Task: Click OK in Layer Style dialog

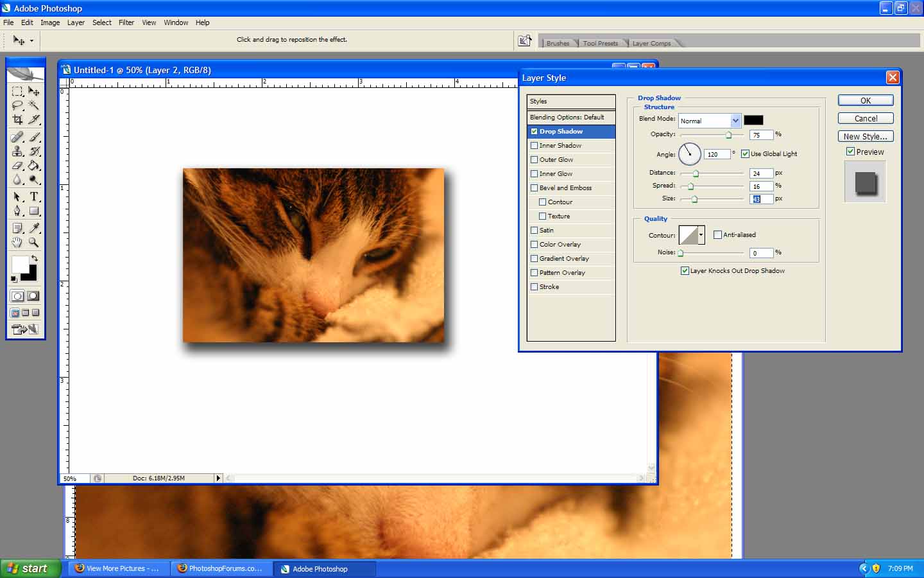Action: pyautogui.click(x=865, y=100)
